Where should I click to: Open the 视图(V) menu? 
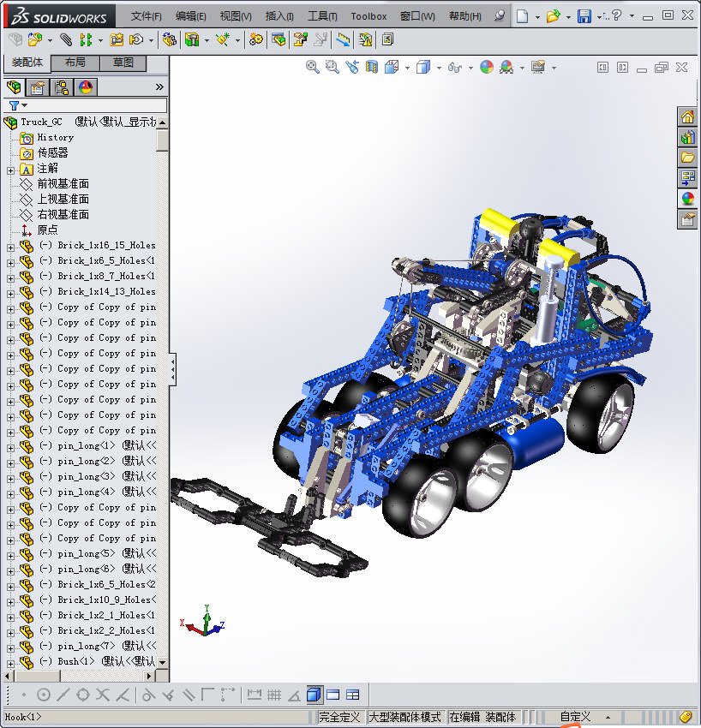tap(236, 16)
